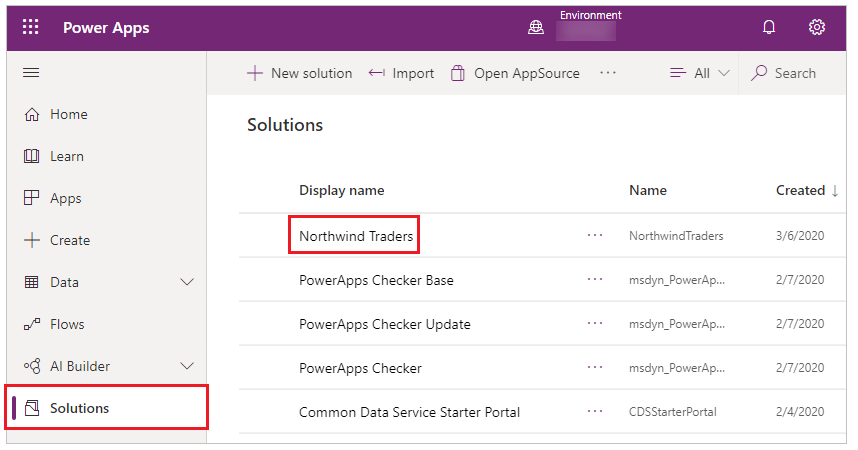Click the Create plus icon
Screen dimensions: 858x450
32,240
